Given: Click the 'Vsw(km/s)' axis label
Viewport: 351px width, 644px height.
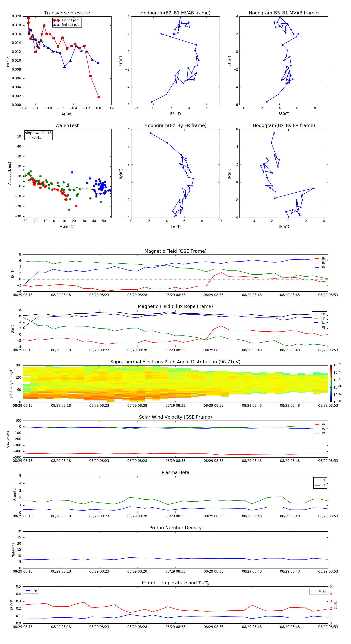Looking at the screenshot, I should coord(8,439).
